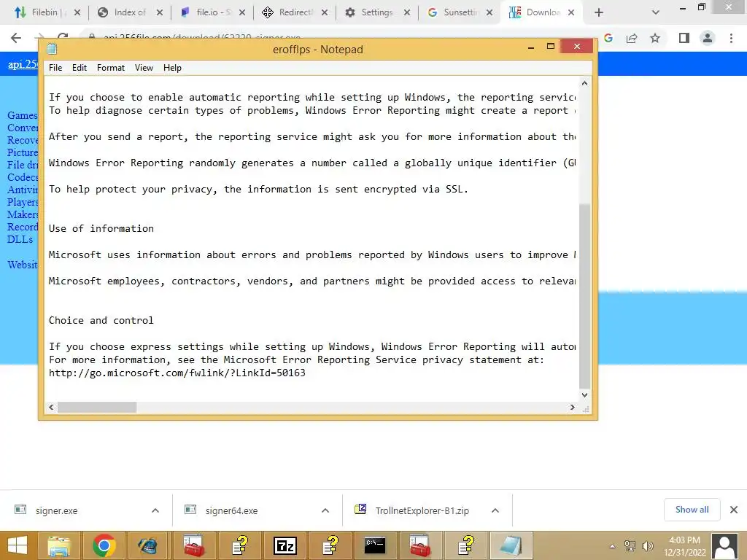Open the downloaded signer.exe file
The width and height of the screenshot is (747, 560).
tap(56, 510)
